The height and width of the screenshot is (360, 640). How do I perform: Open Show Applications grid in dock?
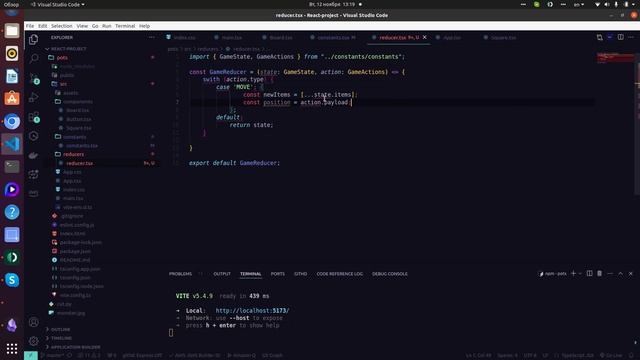[x=12, y=348]
